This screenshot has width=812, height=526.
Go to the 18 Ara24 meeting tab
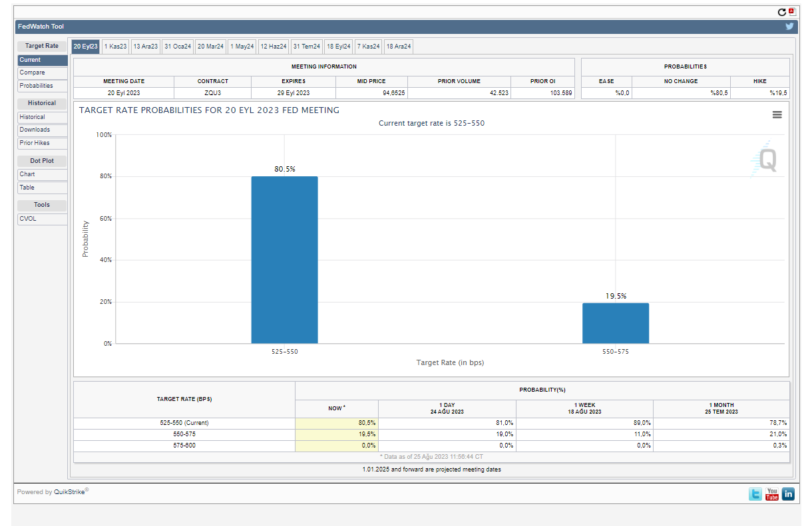399,47
